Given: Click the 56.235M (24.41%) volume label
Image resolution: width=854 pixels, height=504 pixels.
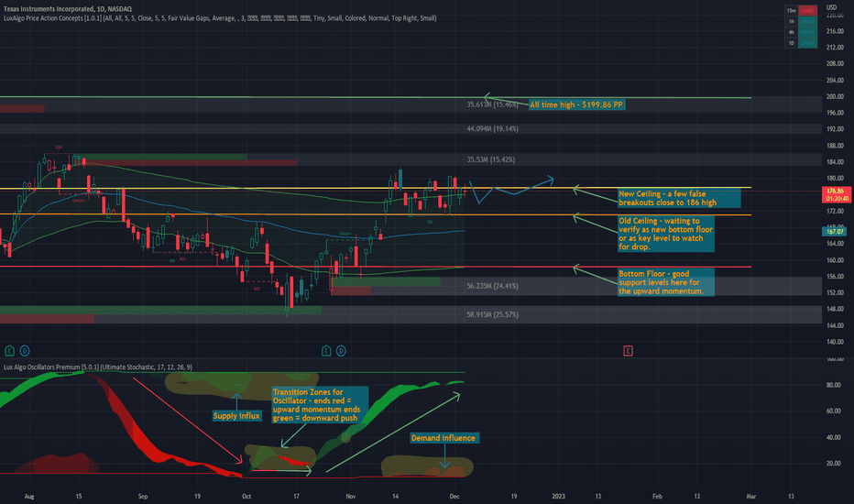Looking at the screenshot, I should 492,286.
